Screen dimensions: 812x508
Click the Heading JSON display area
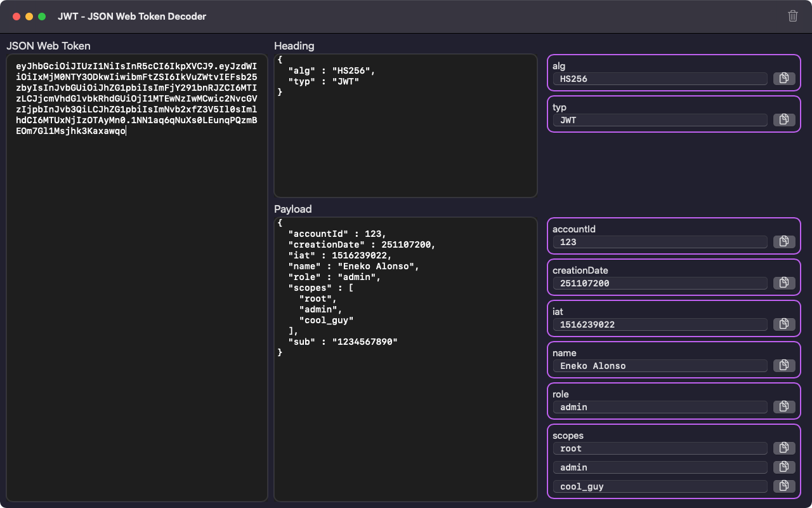[x=405, y=127]
